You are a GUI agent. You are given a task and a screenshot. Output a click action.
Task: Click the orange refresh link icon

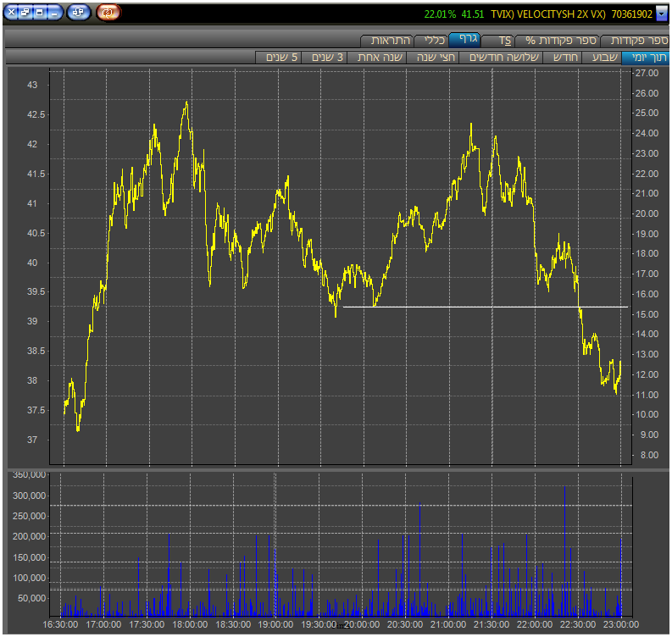[x=108, y=13]
